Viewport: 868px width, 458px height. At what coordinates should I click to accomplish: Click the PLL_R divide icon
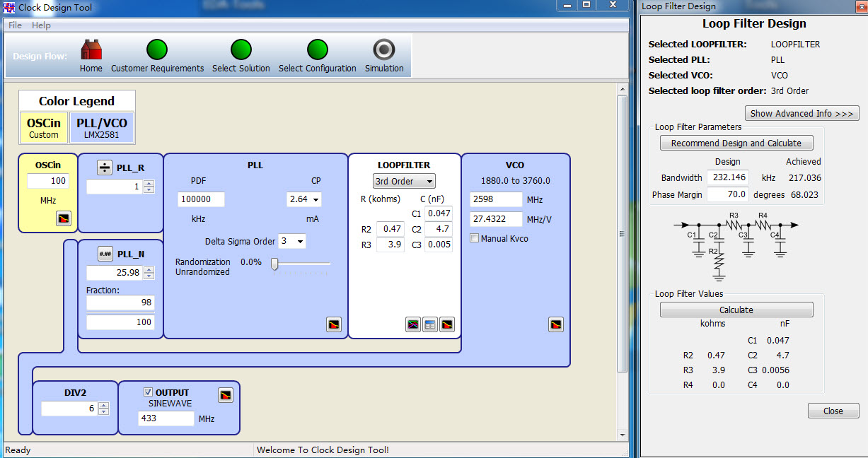pyautogui.click(x=105, y=168)
